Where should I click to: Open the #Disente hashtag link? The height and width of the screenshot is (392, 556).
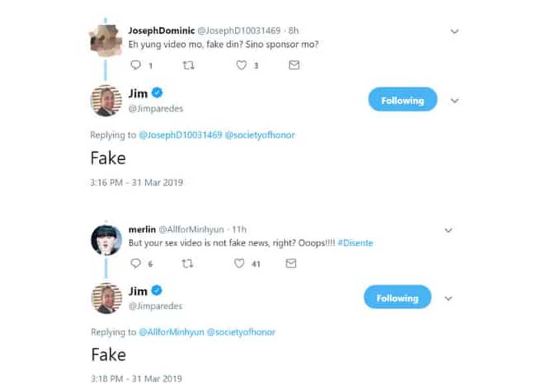coord(355,243)
